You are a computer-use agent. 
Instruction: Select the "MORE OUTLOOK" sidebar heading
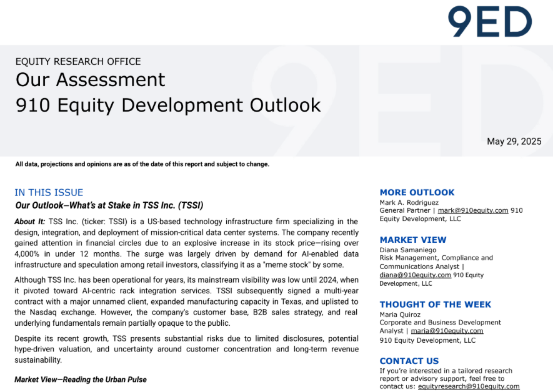[x=417, y=192]
